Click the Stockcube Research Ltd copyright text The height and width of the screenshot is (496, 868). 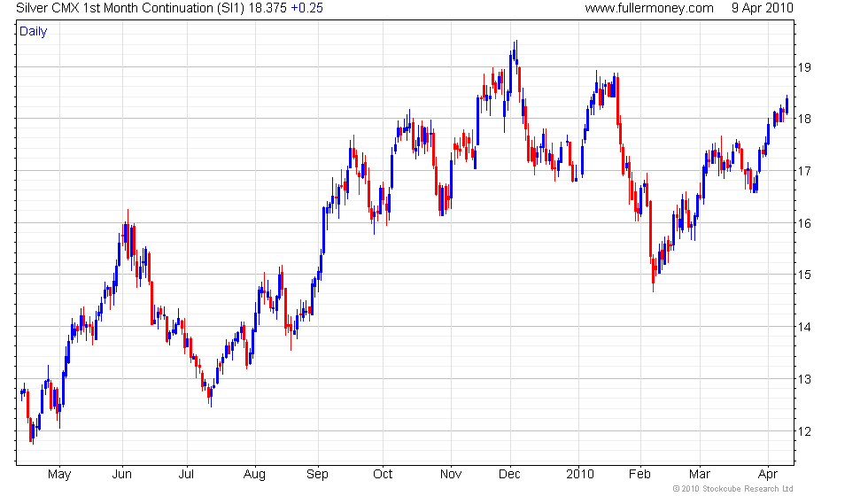point(733,489)
